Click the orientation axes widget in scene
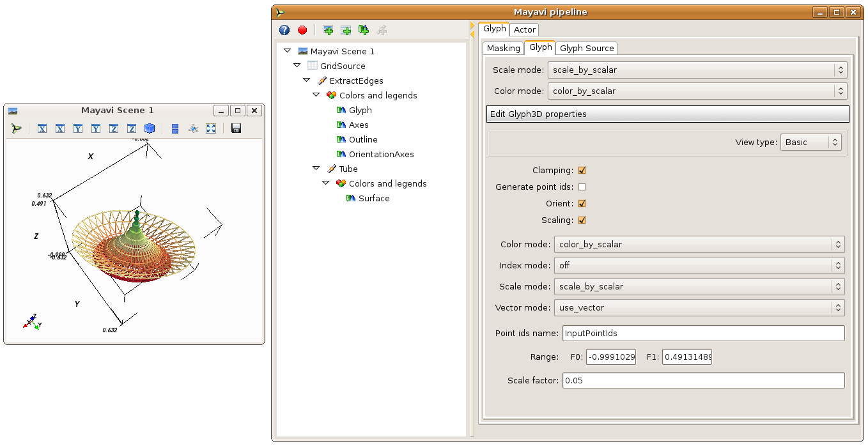 pos(33,321)
